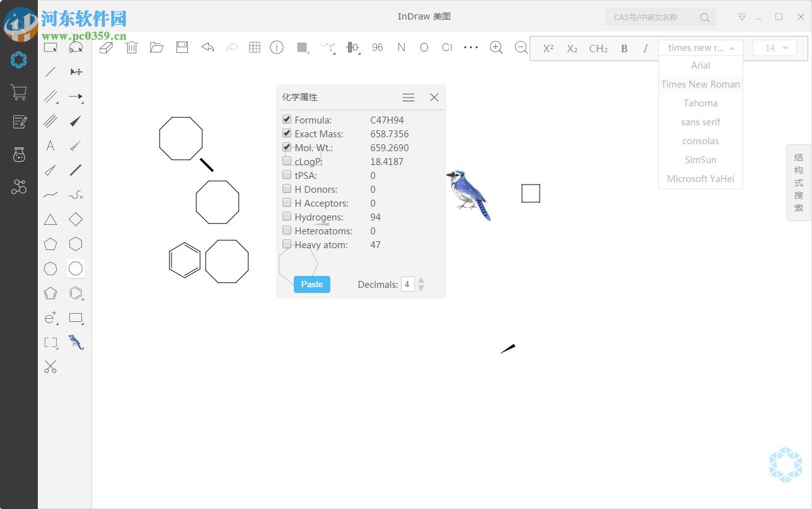The width and height of the screenshot is (812, 509).
Task: Click the Paste button
Action: 311,284
